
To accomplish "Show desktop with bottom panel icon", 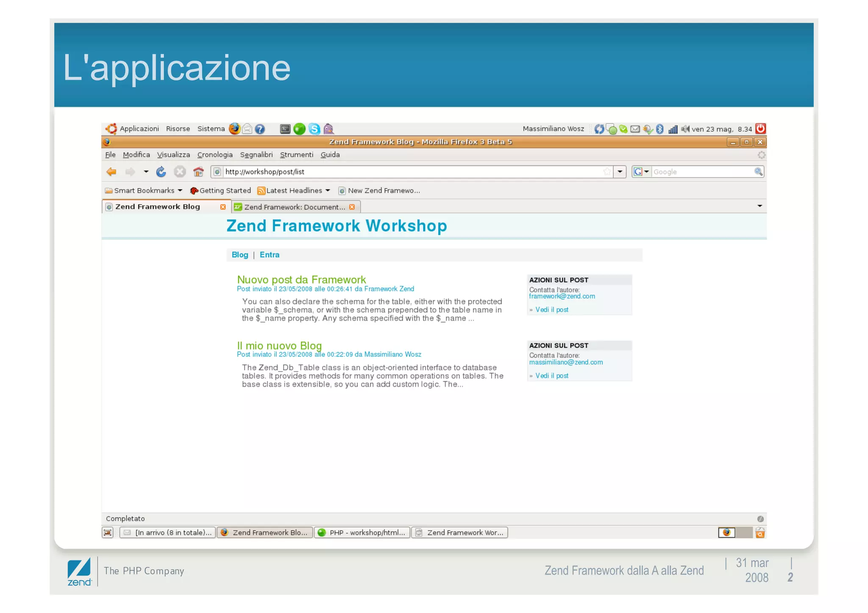I will tap(108, 533).
